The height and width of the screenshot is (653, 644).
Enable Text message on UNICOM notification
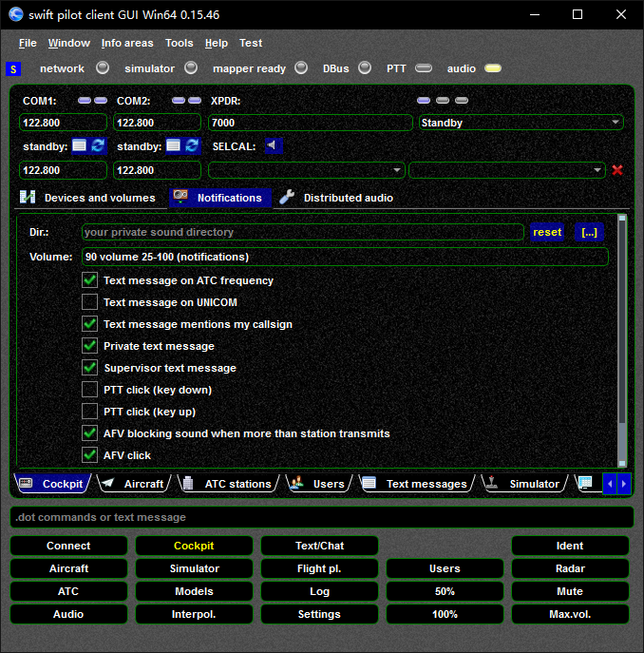[x=90, y=302]
